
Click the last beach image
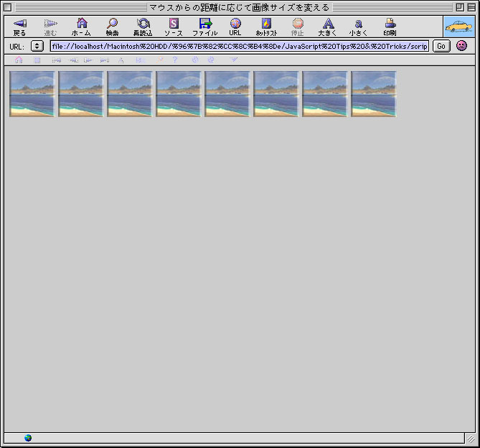pyautogui.click(x=374, y=94)
